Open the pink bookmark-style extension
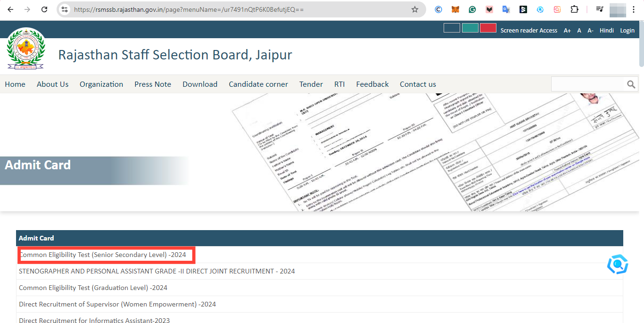 [489, 9]
